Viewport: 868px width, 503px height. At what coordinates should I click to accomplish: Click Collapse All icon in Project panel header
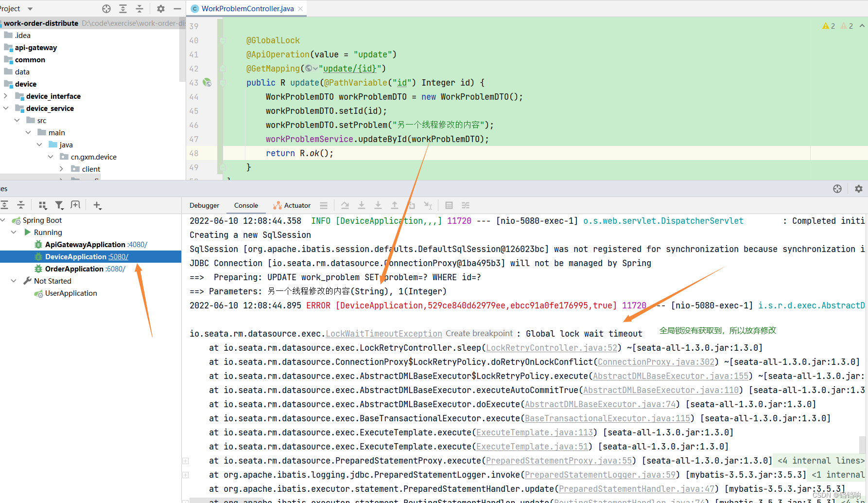pos(139,9)
